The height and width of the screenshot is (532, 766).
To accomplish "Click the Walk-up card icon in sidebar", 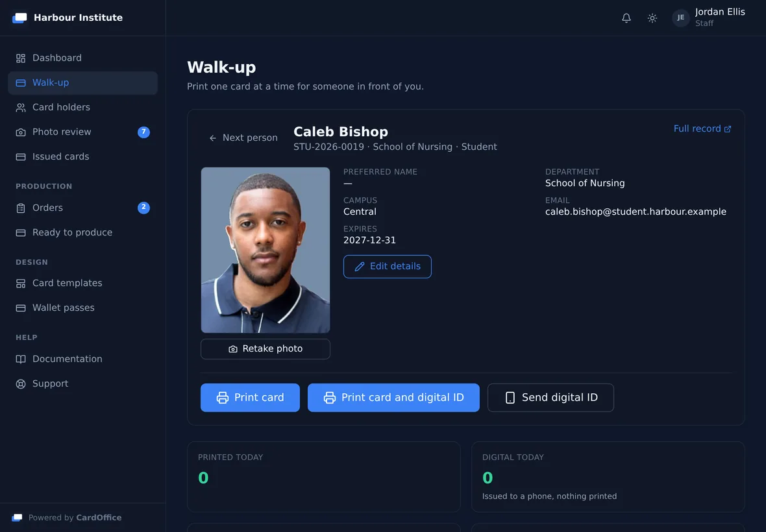I will (x=21, y=83).
